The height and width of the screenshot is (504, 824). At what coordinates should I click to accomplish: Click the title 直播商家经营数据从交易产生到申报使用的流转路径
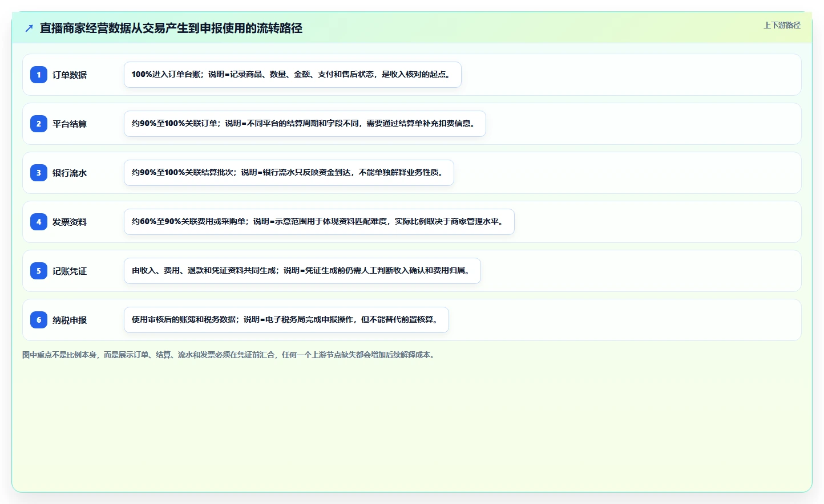click(x=171, y=28)
